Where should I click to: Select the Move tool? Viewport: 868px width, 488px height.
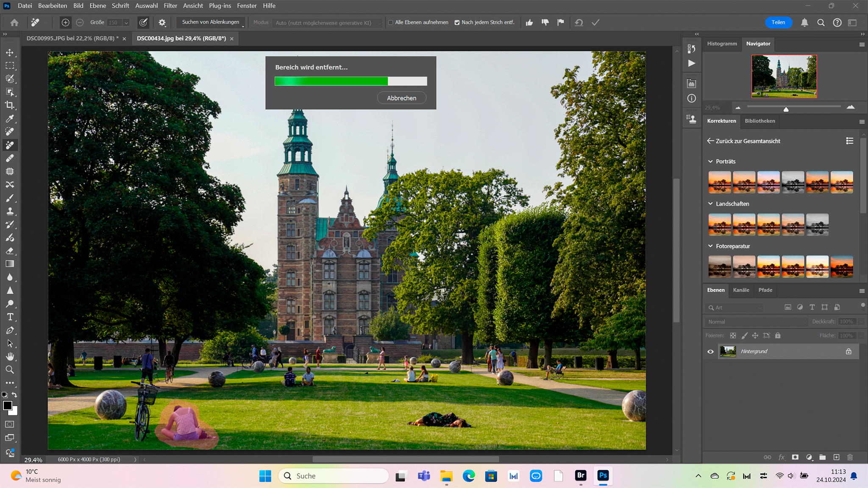click(x=10, y=53)
